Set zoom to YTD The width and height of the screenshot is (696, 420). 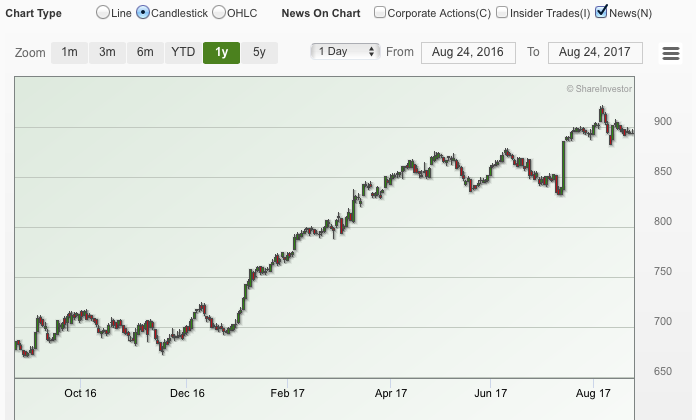click(183, 52)
